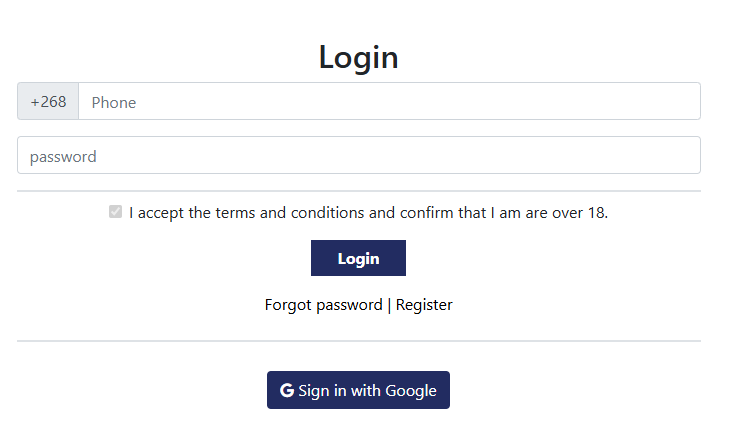Go to the Register link
Viewport: 732px width, 421px height.
424,305
